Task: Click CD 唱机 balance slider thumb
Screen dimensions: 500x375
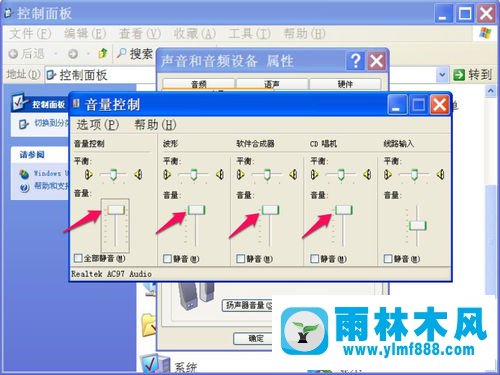Action: point(341,175)
